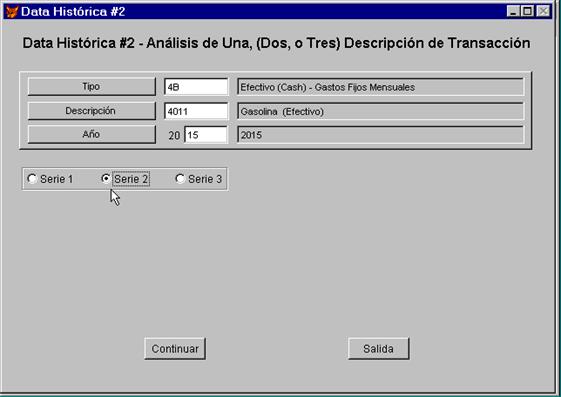
Task: Click the read-only '2015' year display
Action: click(380, 135)
